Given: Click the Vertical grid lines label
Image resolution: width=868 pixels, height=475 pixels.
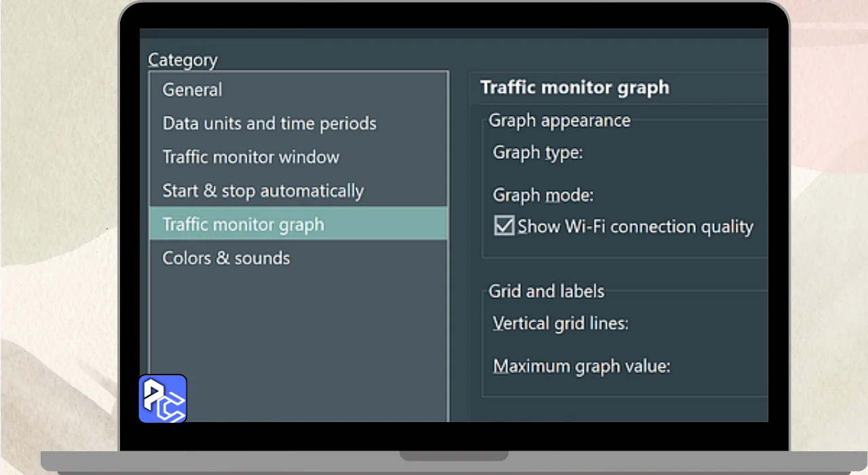Looking at the screenshot, I should pyautogui.click(x=561, y=323).
